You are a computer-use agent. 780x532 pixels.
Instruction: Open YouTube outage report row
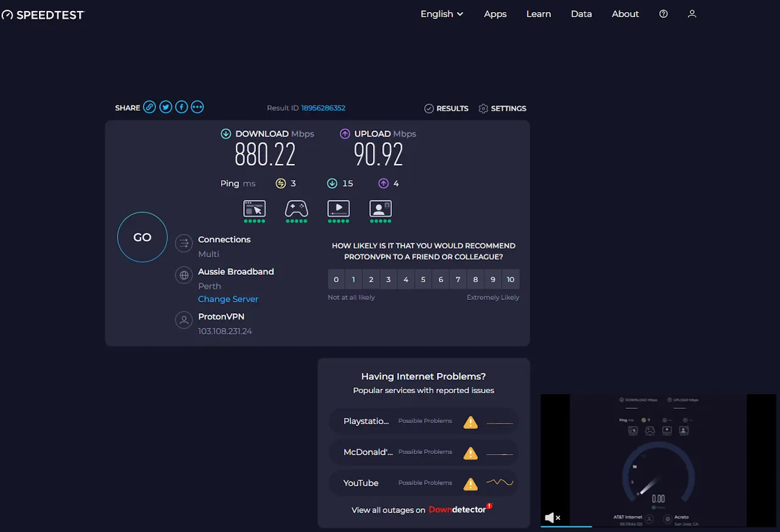point(424,483)
